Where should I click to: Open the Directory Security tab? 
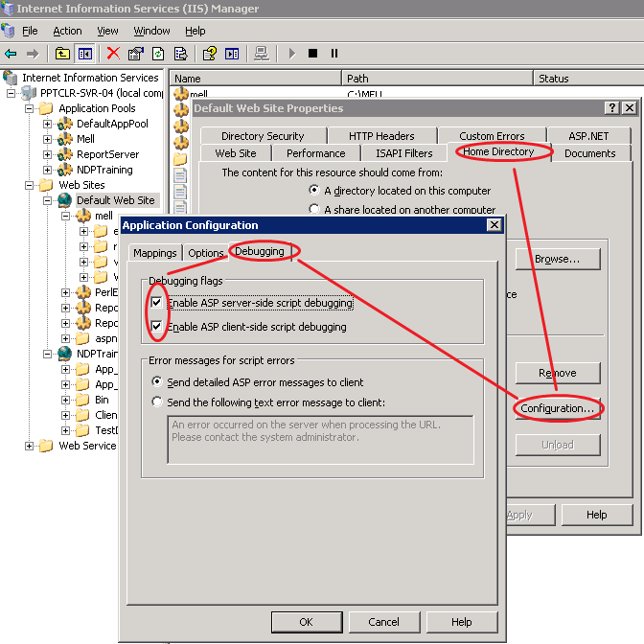[x=263, y=136]
